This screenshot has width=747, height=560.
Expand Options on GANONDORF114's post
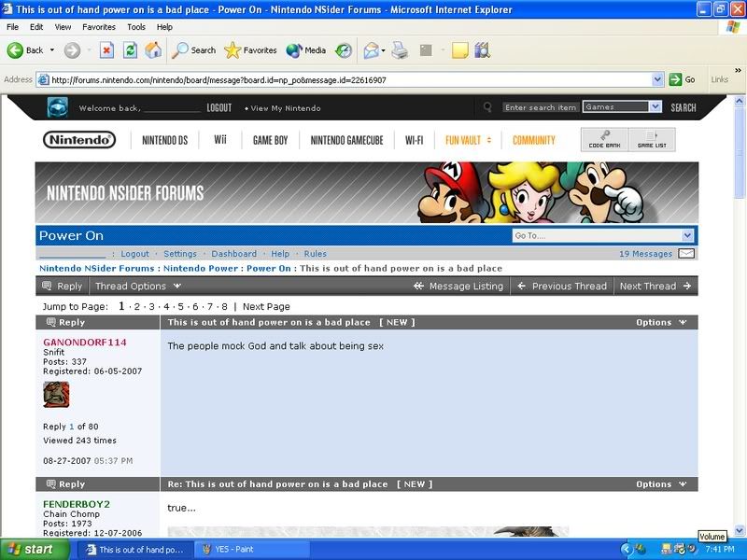pyautogui.click(x=661, y=322)
